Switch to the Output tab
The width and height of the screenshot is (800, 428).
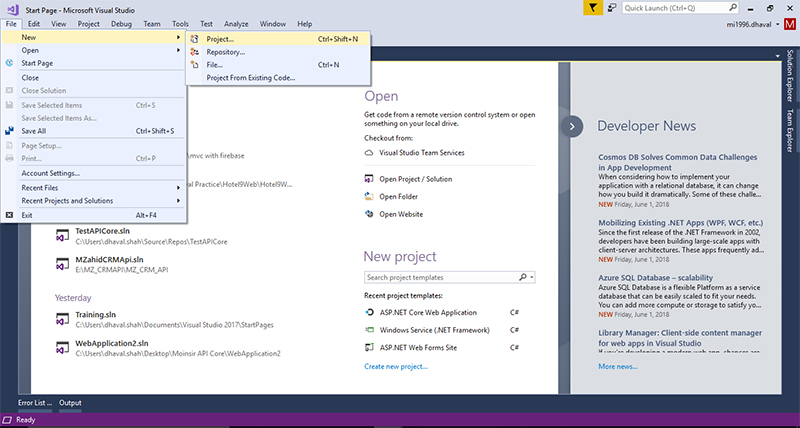(x=70, y=402)
